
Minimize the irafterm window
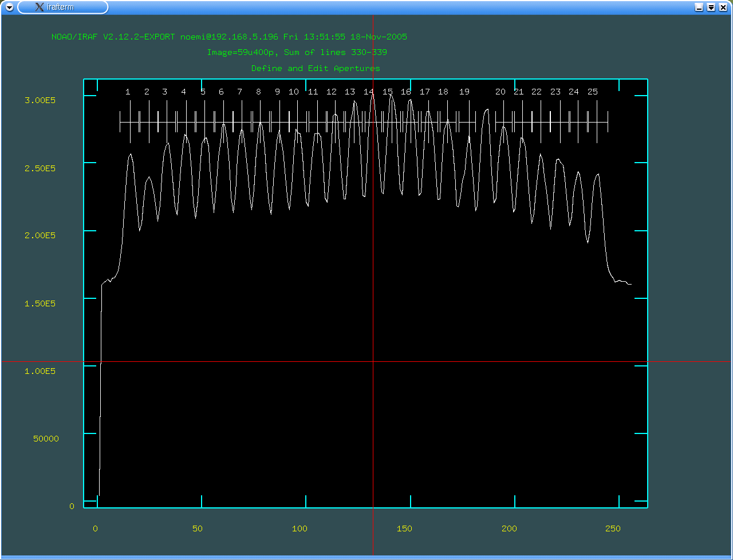[699, 7]
